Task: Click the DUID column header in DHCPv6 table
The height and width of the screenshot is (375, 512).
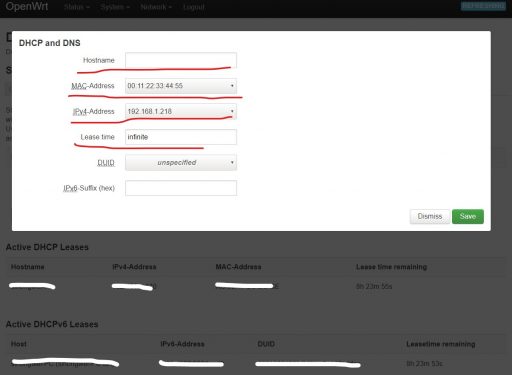Action: coord(266,344)
